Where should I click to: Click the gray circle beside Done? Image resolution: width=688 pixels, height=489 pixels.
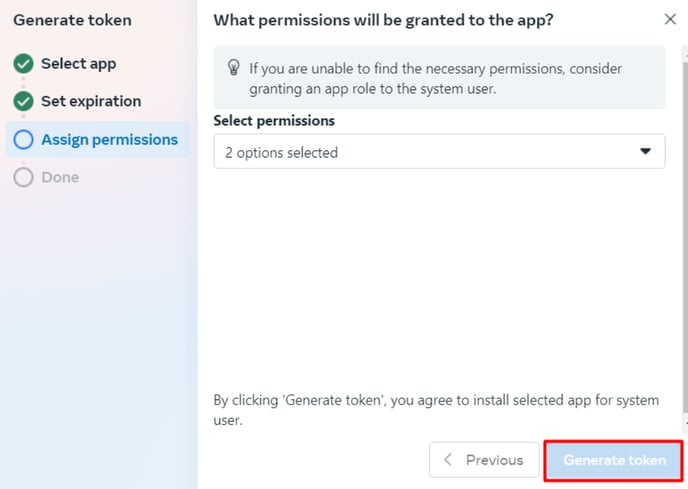pyautogui.click(x=23, y=177)
